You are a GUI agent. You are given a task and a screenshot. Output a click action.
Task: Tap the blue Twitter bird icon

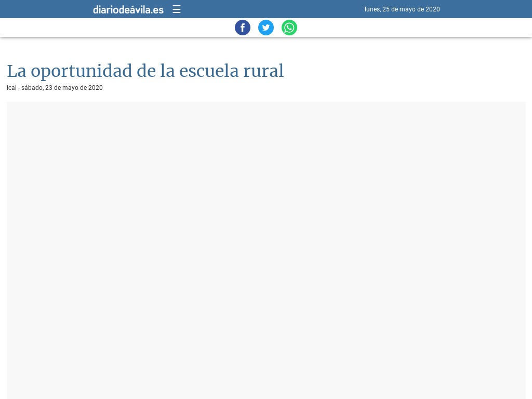(x=266, y=28)
